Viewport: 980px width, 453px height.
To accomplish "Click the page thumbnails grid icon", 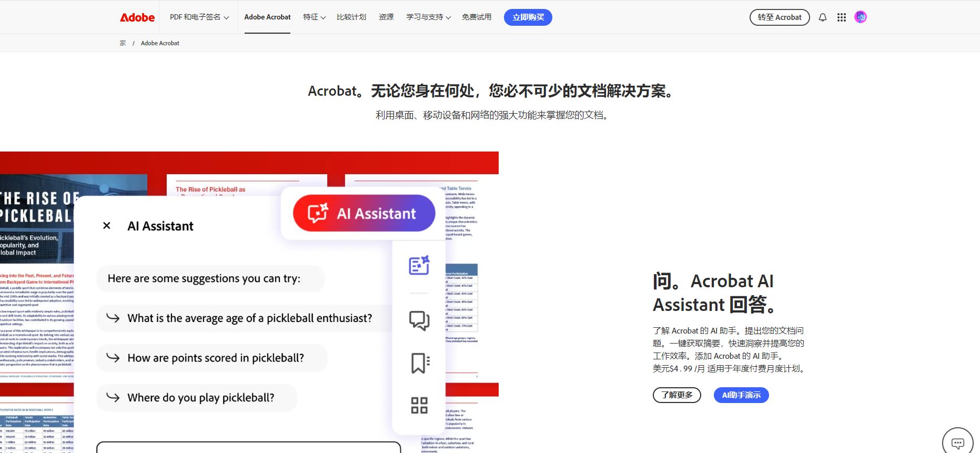I will click(x=419, y=405).
